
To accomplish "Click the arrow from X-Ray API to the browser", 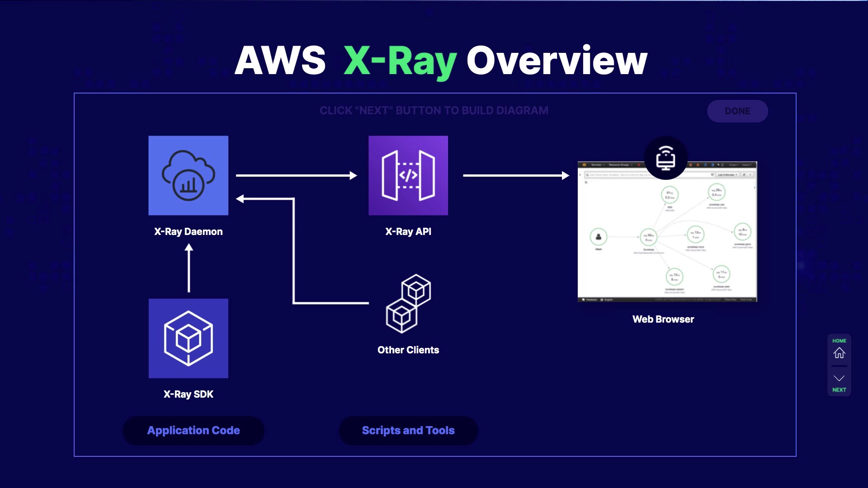I will [x=515, y=175].
